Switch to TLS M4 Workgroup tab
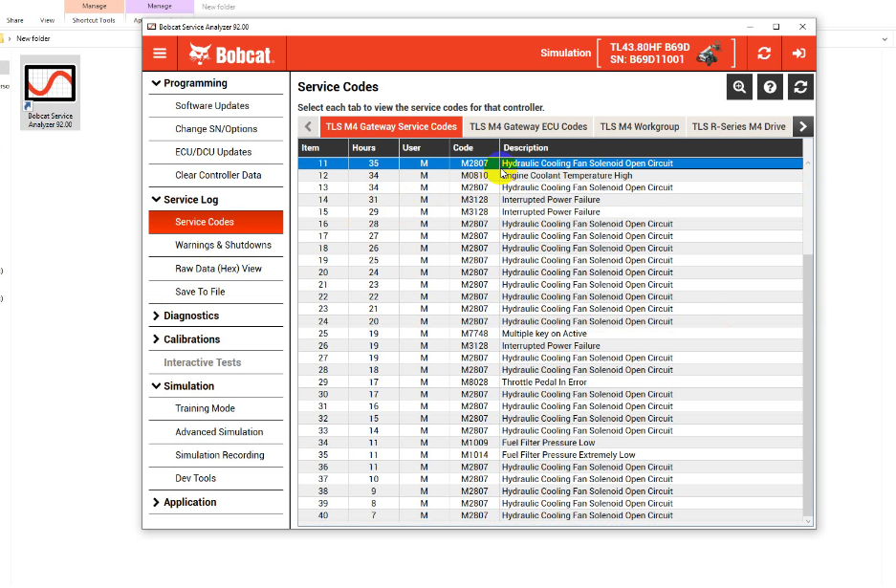 tap(640, 126)
